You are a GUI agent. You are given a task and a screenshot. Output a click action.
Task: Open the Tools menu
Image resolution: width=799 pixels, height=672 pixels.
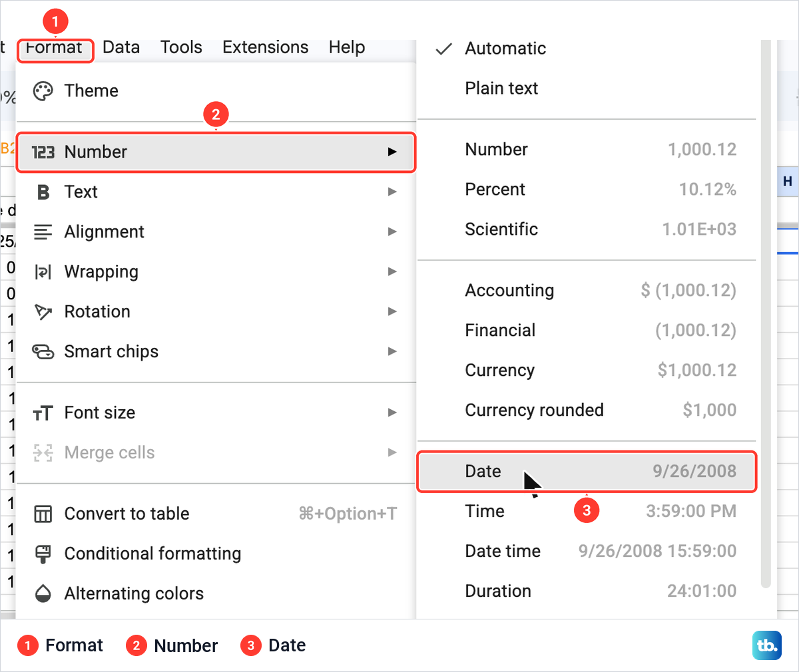tap(181, 48)
